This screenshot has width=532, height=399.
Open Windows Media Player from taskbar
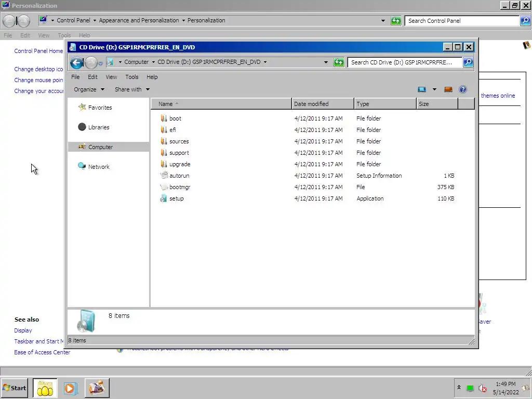point(71,388)
